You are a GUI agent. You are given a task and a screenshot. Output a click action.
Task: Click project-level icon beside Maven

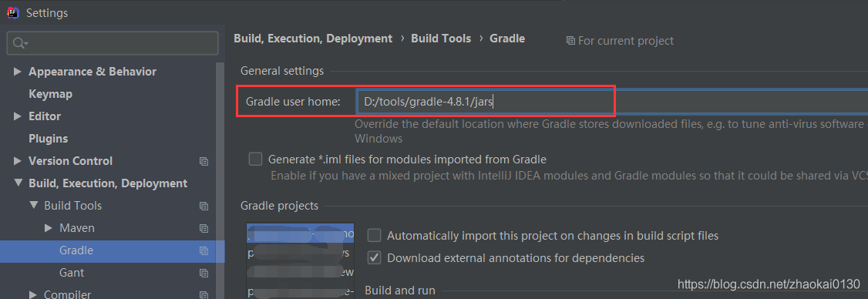[x=204, y=228]
